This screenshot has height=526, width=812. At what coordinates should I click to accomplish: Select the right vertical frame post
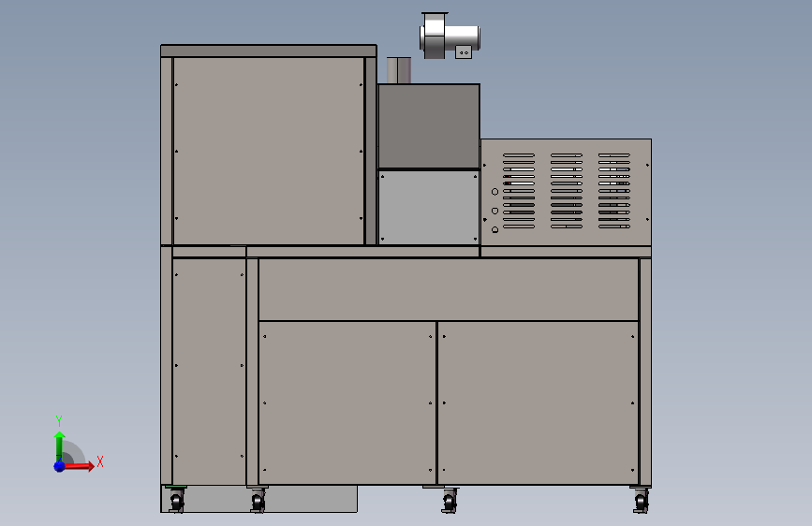645,372
